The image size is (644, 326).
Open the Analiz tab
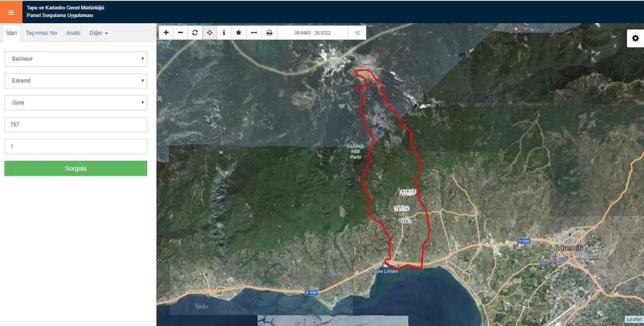pos(73,33)
